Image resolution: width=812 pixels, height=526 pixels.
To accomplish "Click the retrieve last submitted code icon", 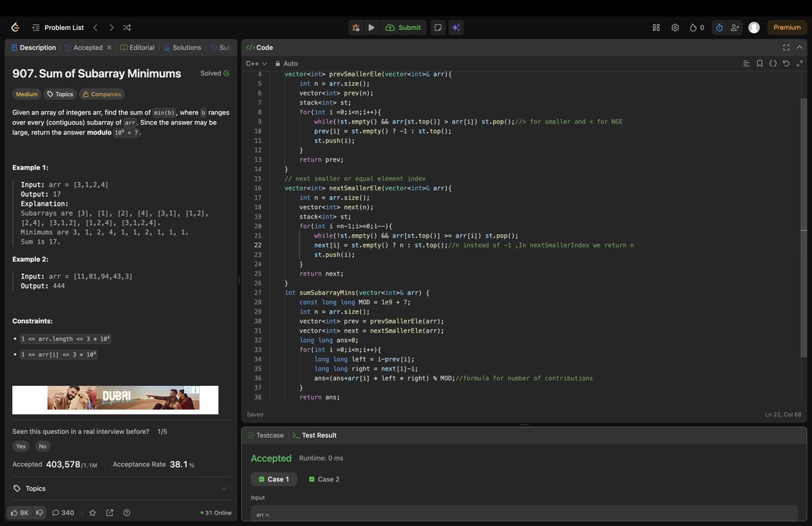I will point(786,63).
